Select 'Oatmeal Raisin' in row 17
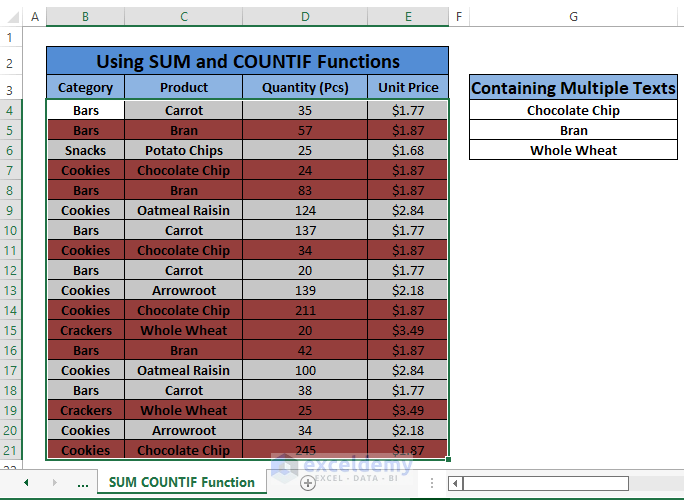Image resolution: width=684 pixels, height=500 pixels. (x=184, y=370)
